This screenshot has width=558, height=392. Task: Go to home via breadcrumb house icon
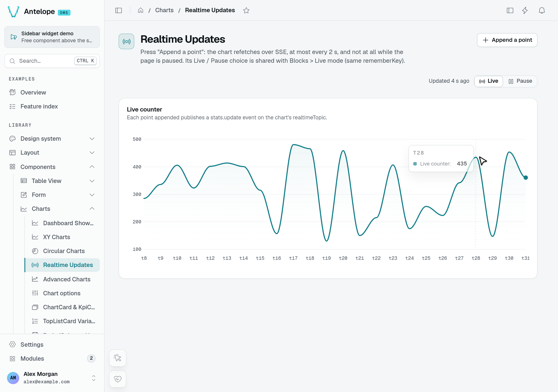[140, 10]
